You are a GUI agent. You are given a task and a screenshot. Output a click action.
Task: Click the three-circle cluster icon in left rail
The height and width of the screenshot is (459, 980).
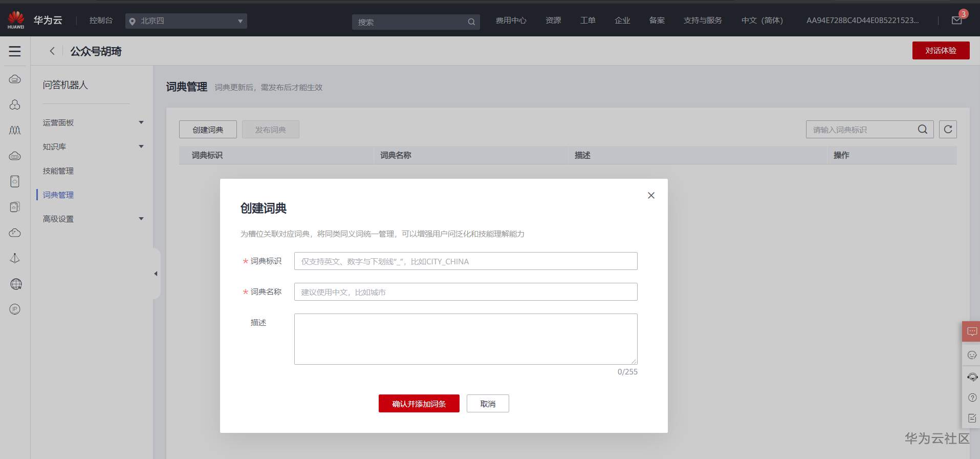click(x=15, y=105)
